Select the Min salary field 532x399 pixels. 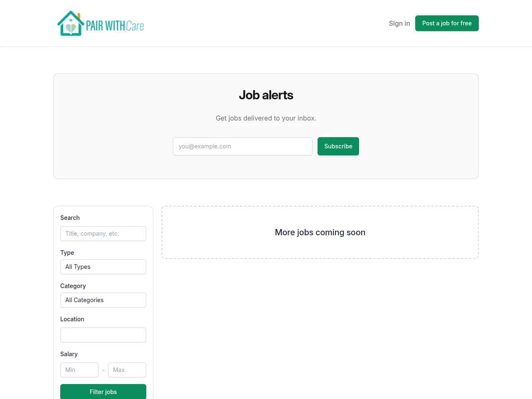click(x=79, y=370)
